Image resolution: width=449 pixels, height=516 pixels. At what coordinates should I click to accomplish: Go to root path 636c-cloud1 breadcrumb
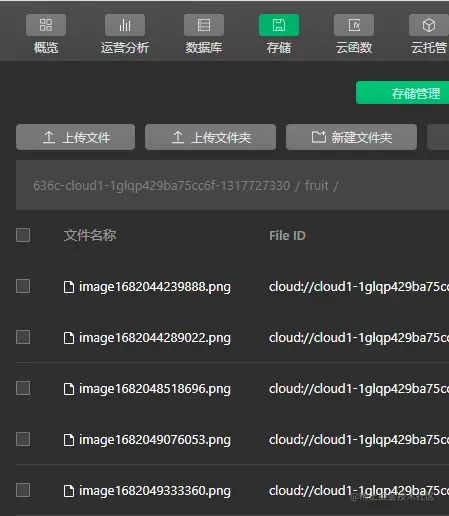[161, 185]
